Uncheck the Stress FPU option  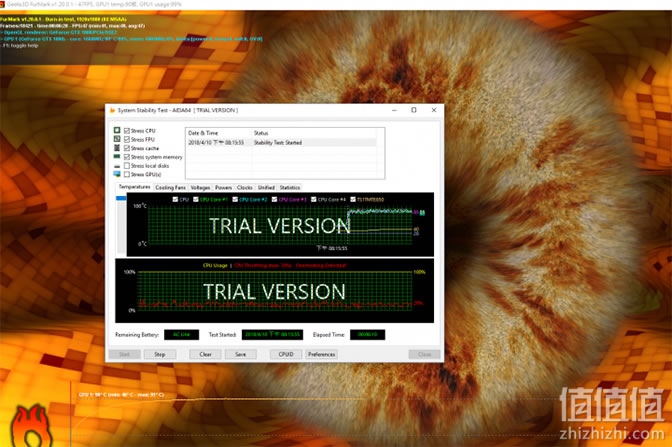(127, 139)
